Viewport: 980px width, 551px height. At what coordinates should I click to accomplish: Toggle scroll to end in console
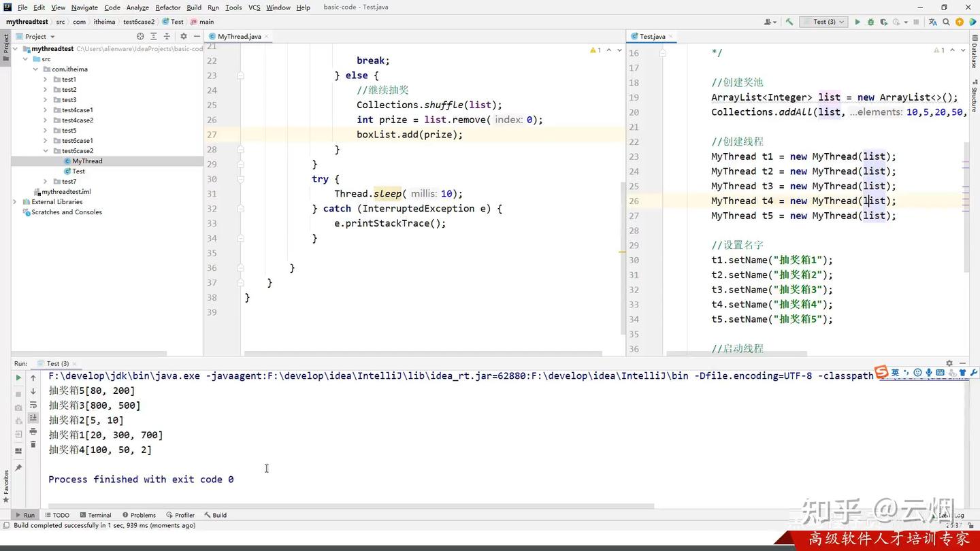(33, 418)
